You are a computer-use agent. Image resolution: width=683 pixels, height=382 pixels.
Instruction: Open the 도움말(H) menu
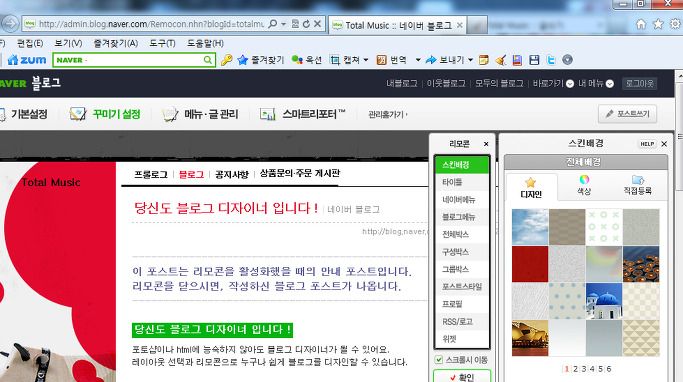[x=205, y=43]
